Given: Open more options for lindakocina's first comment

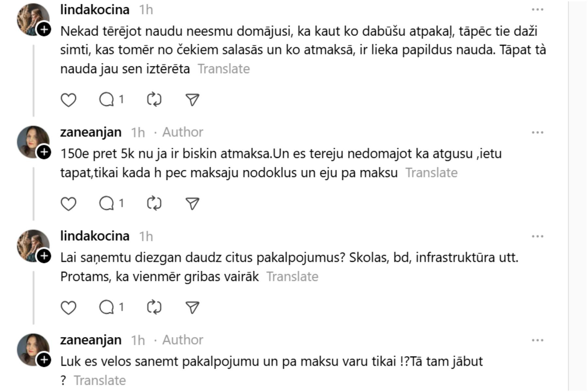Looking at the screenshot, I should 537,10.
